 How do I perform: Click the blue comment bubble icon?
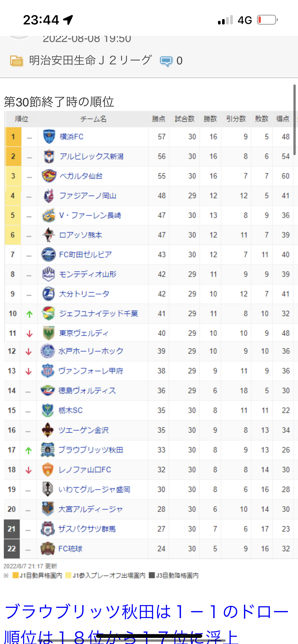(166, 61)
